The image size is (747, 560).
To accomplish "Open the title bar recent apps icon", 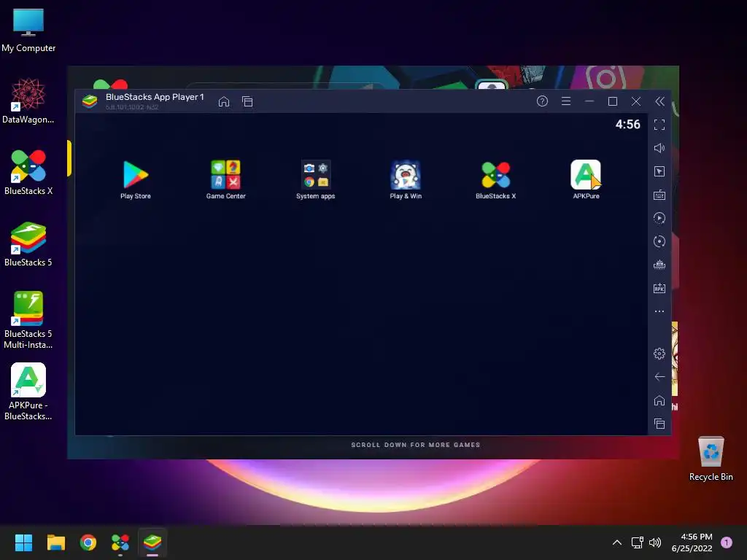I will pos(247,101).
